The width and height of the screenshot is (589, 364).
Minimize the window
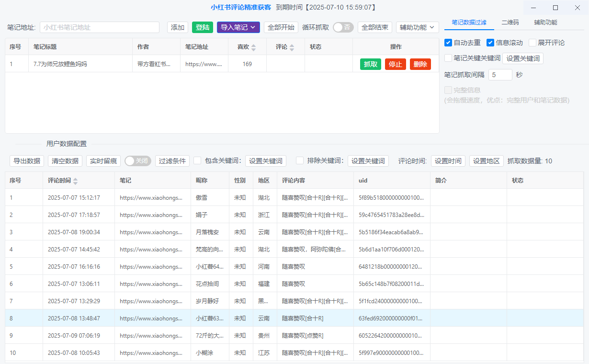point(533,8)
